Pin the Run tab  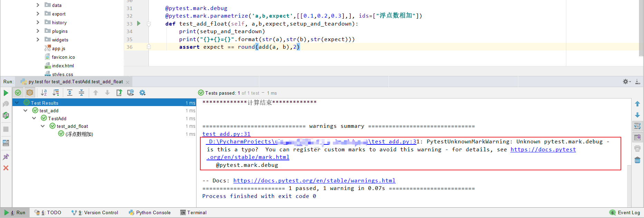(6, 157)
